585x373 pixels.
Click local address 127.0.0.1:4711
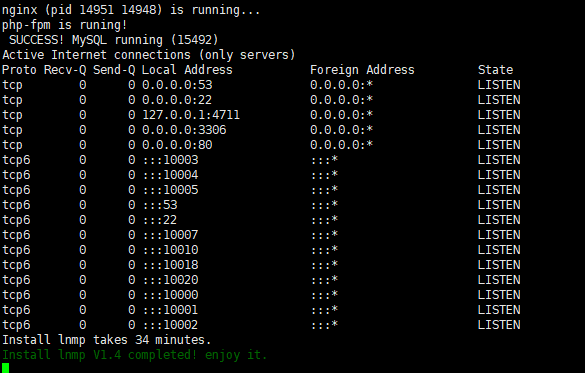tap(191, 115)
